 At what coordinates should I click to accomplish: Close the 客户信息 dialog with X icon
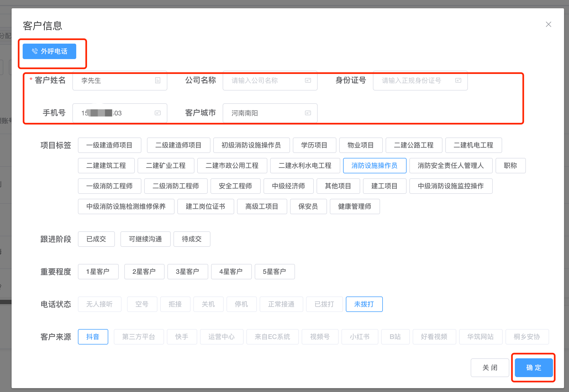point(548,24)
